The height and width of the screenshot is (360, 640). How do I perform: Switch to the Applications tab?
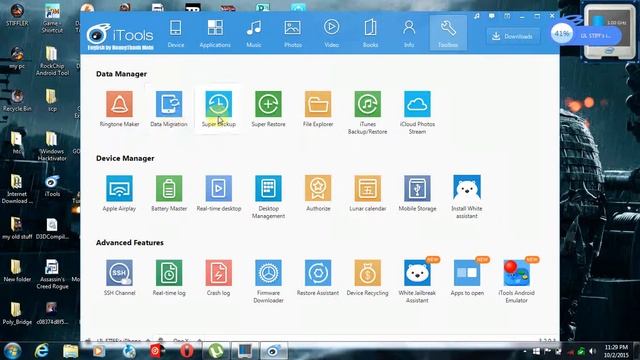(x=215, y=33)
